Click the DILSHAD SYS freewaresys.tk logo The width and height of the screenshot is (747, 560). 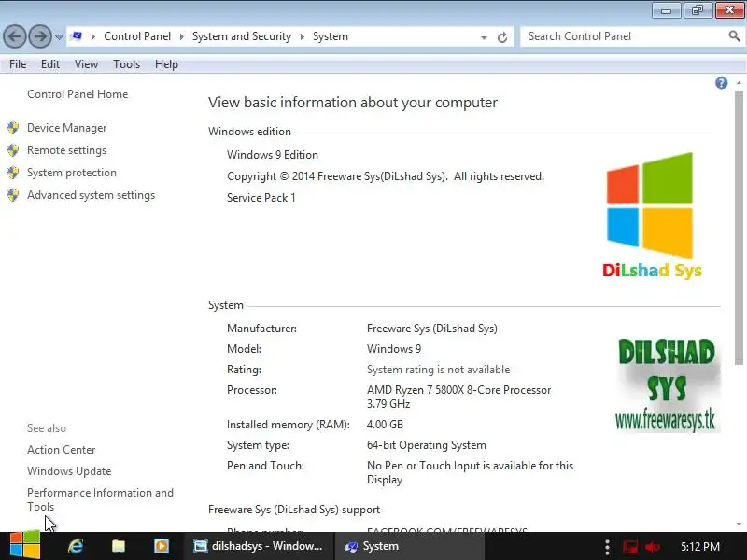coord(667,385)
